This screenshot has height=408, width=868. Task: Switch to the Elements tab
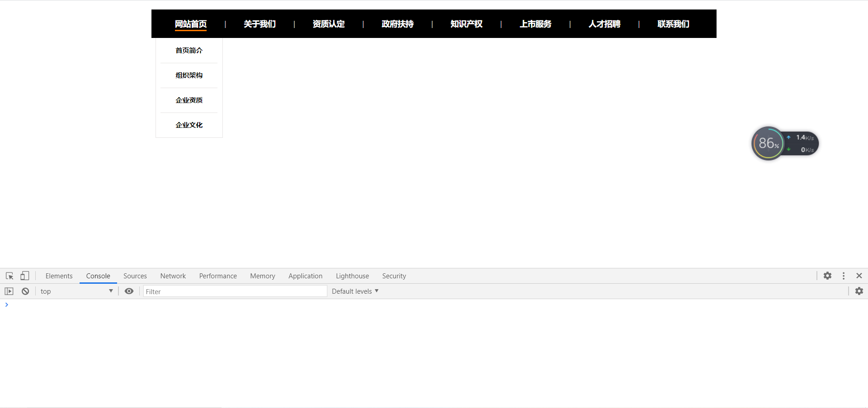point(59,276)
